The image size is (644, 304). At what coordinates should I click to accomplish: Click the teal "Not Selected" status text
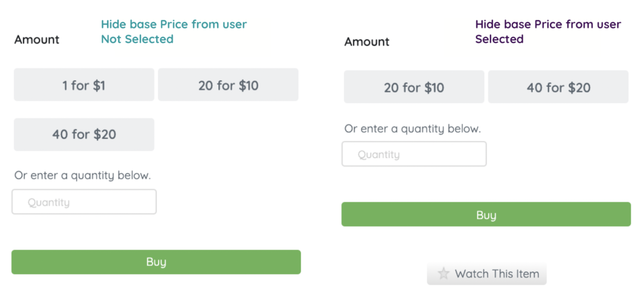(137, 39)
